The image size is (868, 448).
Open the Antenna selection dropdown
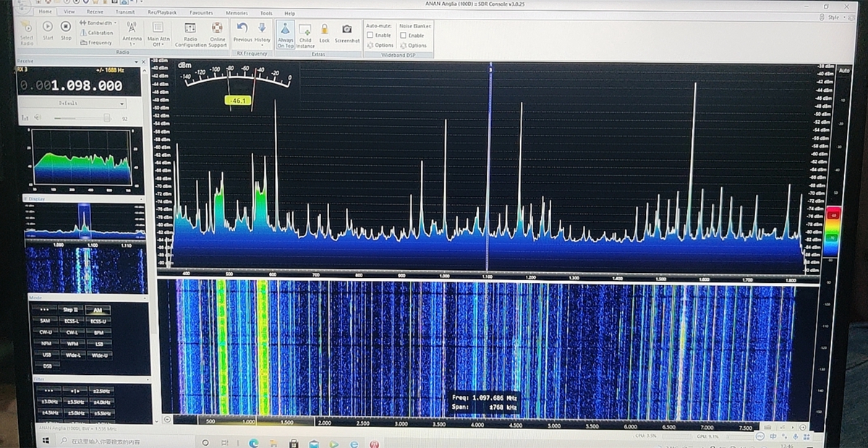pos(132,35)
